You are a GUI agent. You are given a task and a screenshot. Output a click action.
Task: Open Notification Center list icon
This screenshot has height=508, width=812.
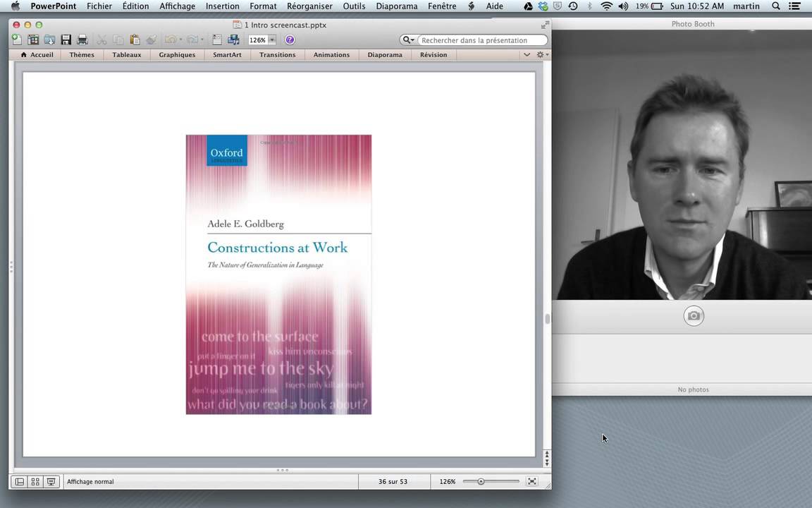coord(794,6)
